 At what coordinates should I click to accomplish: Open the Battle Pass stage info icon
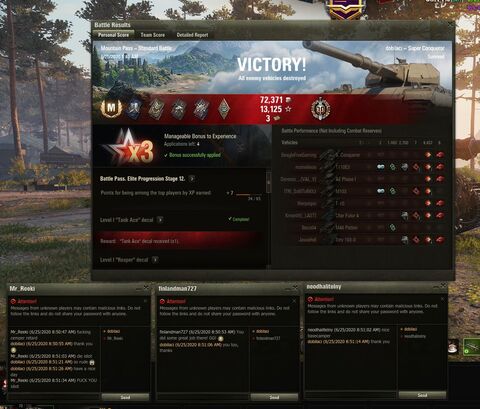(x=192, y=179)
